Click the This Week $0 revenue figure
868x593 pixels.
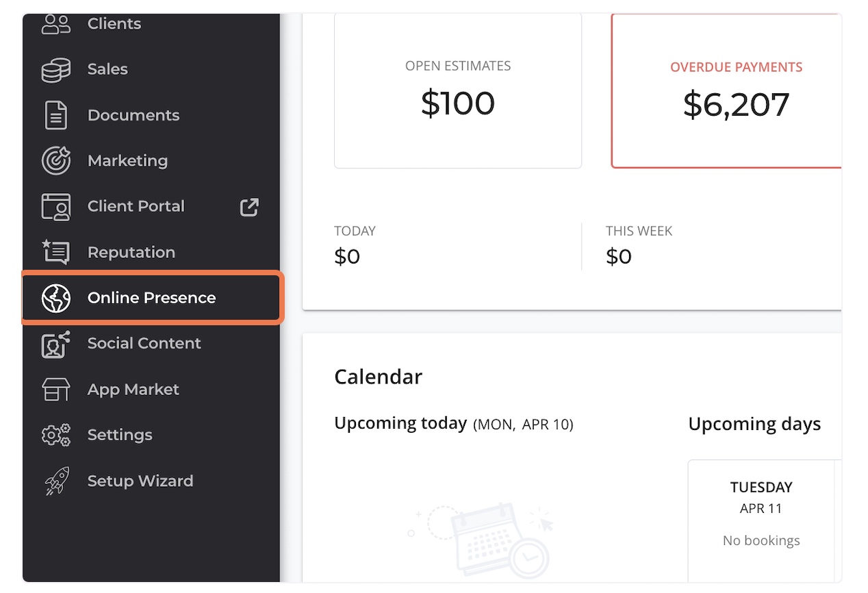619,257
